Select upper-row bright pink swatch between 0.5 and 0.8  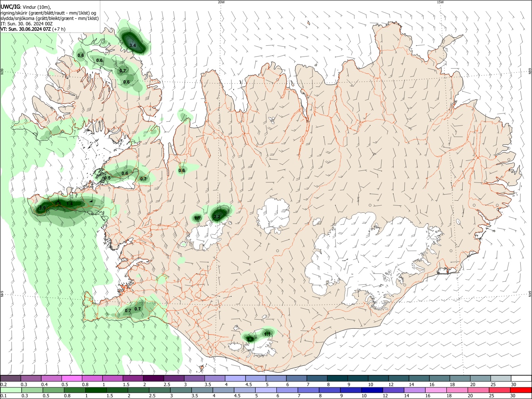[71, 379]
